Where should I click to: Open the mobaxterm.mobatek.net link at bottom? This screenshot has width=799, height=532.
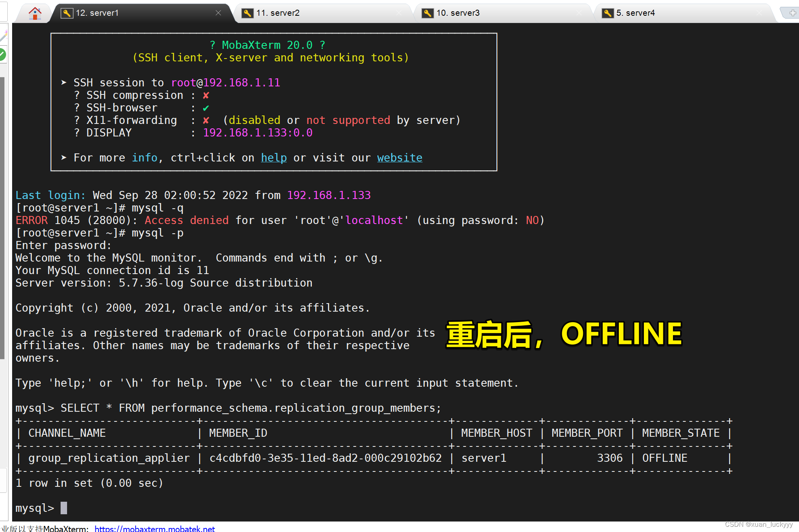click(x=155, y=528)
